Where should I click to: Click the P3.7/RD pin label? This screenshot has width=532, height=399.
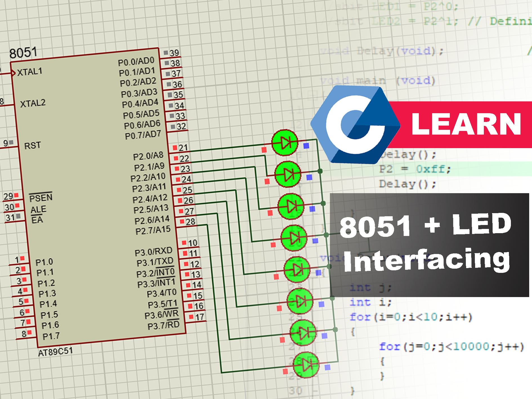point(164,326)
